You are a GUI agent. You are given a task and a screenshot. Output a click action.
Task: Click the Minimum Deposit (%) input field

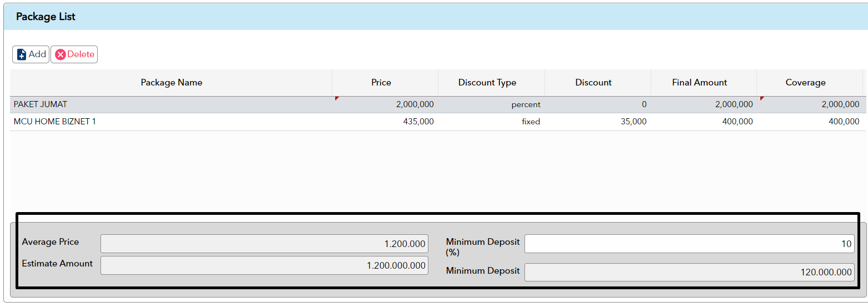point(689,244)
